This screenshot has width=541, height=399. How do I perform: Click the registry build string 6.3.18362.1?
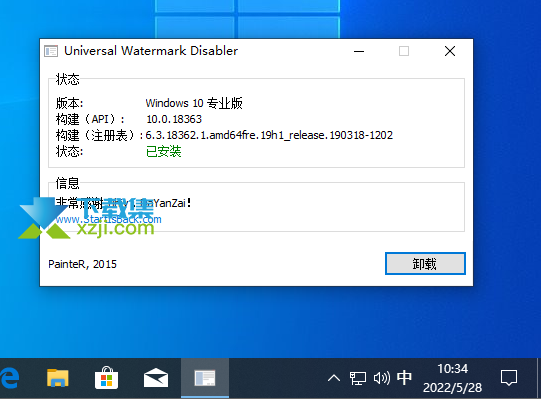pyautogui.click(x=269, y=135)
